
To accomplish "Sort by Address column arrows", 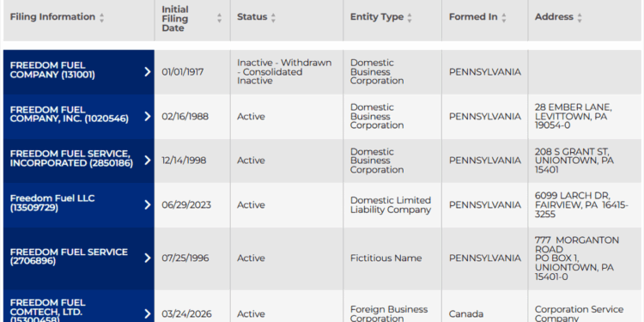I will pos(580,17).
